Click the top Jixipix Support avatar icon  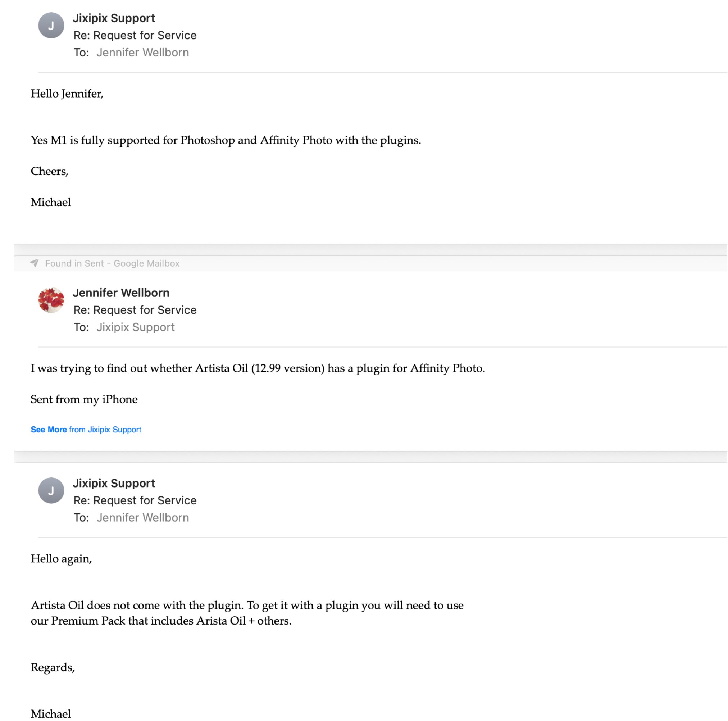(51, 25)
